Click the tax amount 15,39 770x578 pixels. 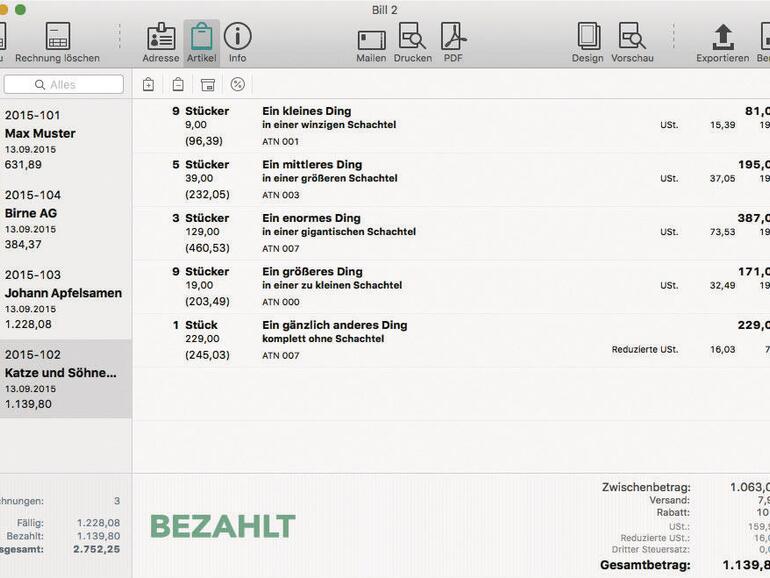point(722,125)
